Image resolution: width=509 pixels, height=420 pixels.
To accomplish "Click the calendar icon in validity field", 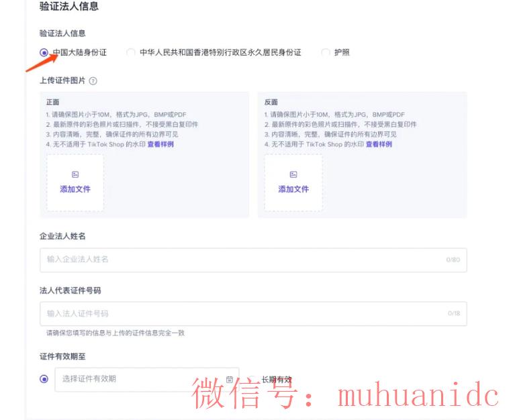I will (x=230, y=379).
